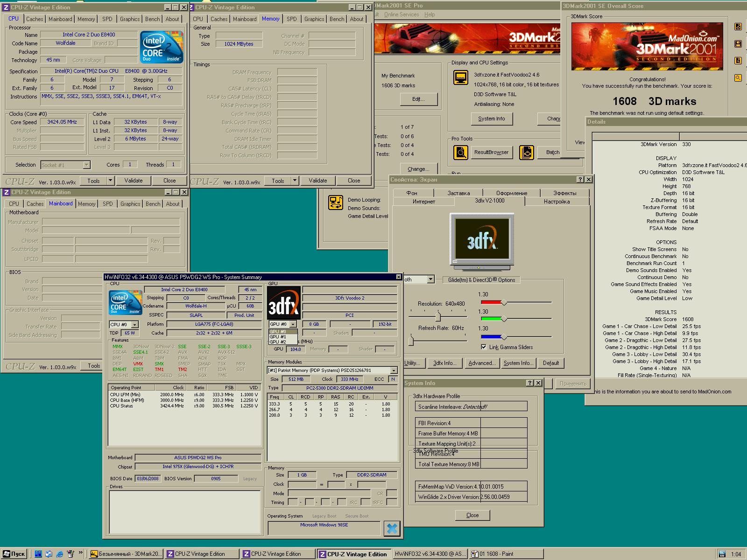Click the Resolution slider handle
The width and height of the screenshot is (747, 560).
(438, 316)
